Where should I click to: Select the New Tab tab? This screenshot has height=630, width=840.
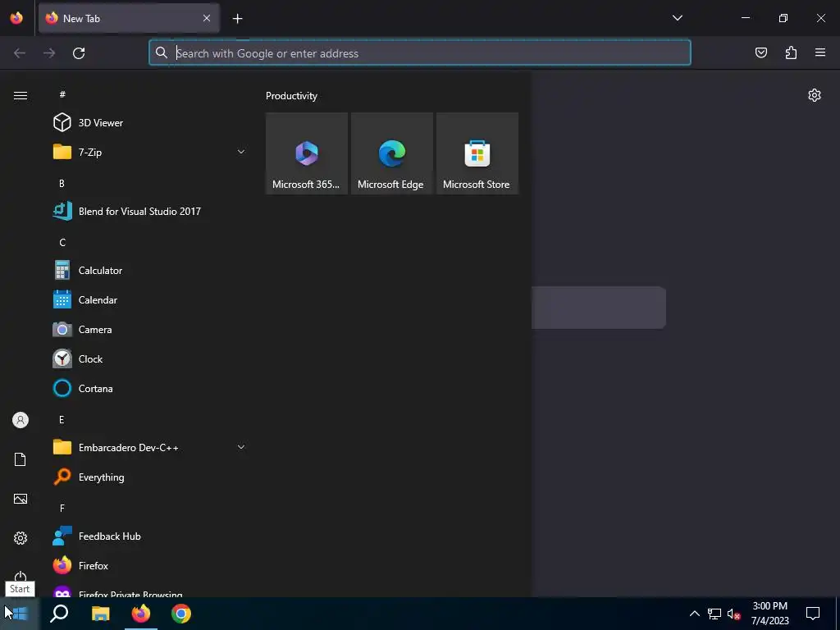point(129,18)
